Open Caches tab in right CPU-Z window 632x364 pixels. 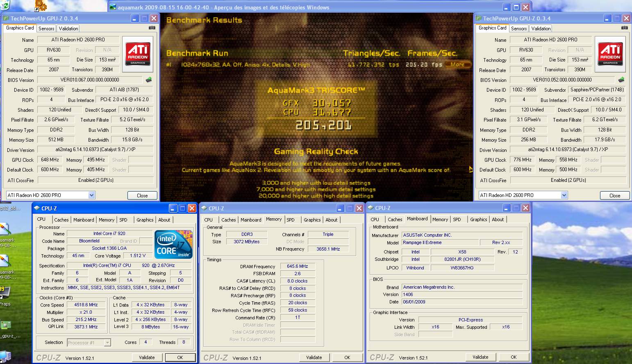pos(395,219)
